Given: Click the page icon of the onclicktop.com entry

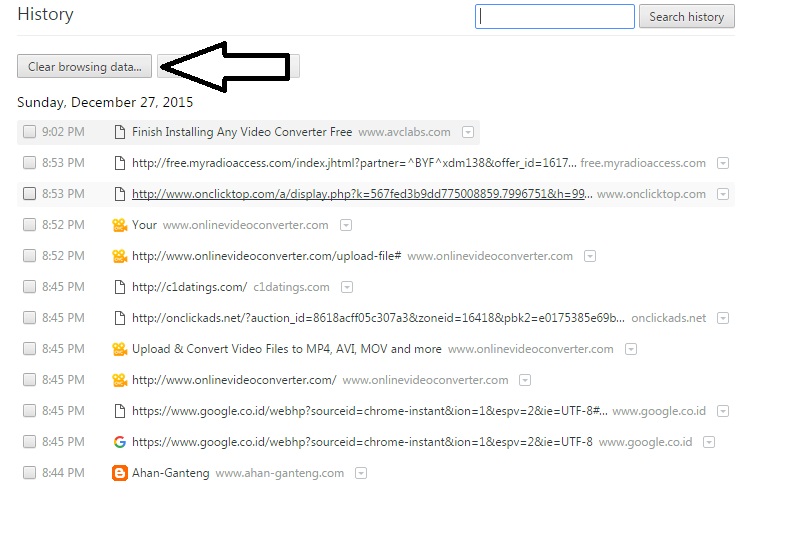Looking at the screenshot, I should [120, 194].
